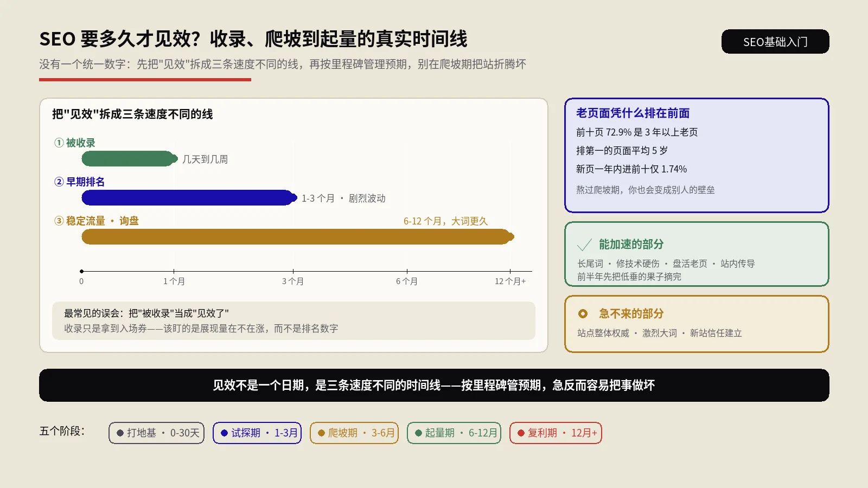
Task: Click the 急不来的部分 heading
Action: pyautogui.click(x=631, y=313)
